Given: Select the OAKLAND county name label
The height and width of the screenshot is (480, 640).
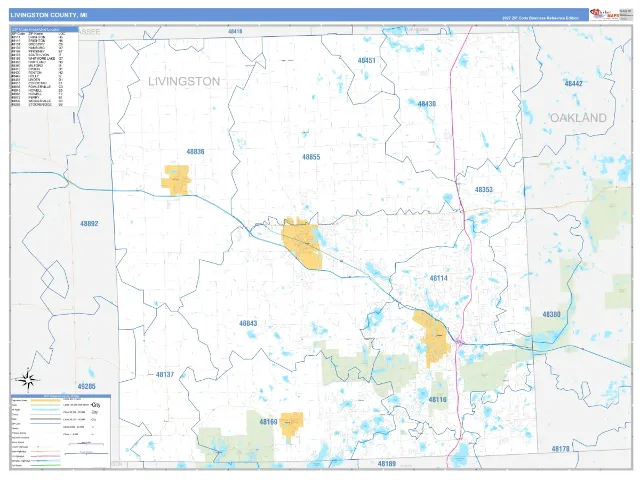Looking at the screenshot, I should point(578,118).
